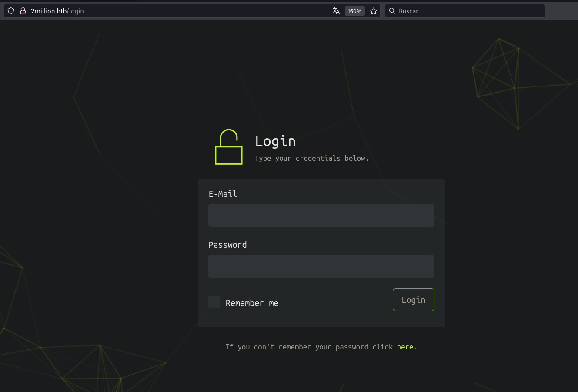
Task: Click the "E-Mail" field label
Action: pos(223,194)
